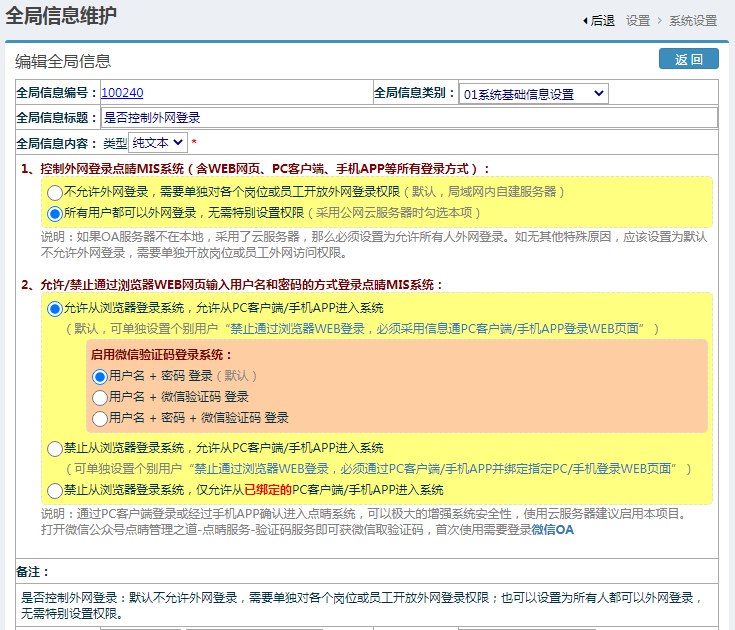This screenshot has height=630, width=735.
Task: Click the 全局信息标题 text field
Action: 408,118
